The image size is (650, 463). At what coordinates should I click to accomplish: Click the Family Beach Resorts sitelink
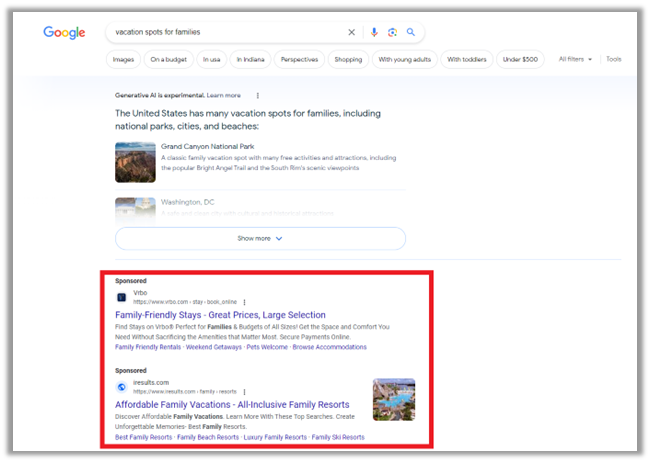tap(208, 437)
